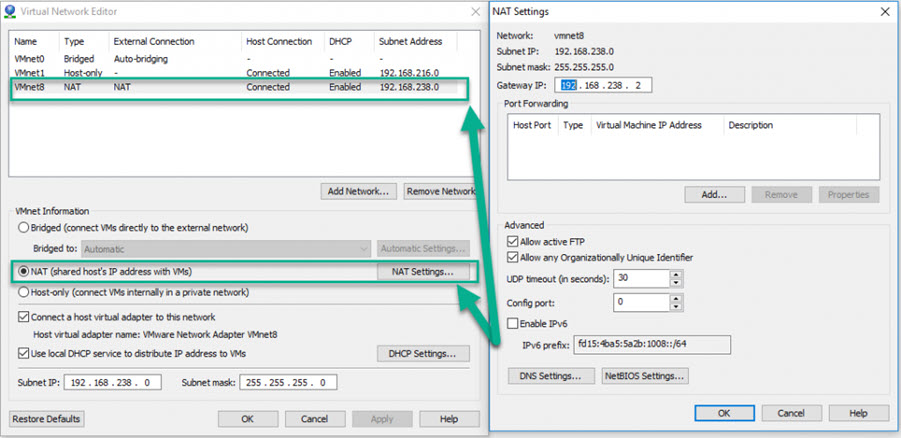Choose the Host-only radio option
Viewport: 901px width, 438px height.
(25, 292)
